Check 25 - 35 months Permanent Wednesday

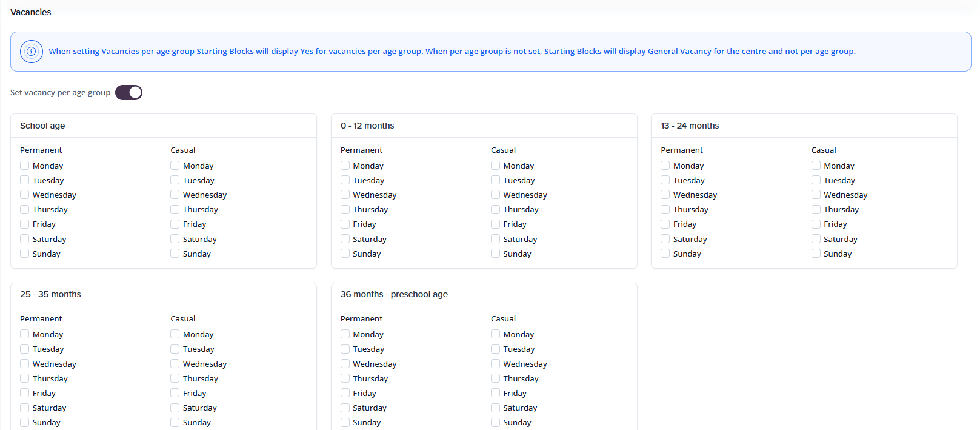point(25,364)
